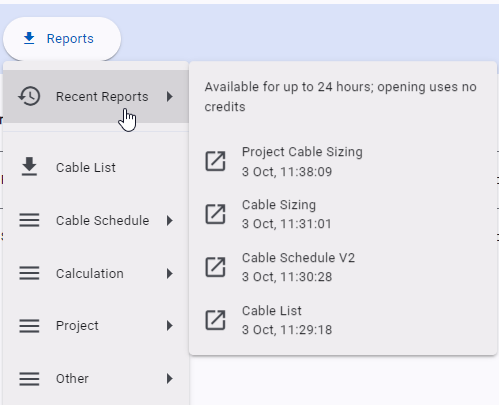Click the open-external icon for Cable List 11:29:18
Image resolution: width=499 pixels, height=405 pixels.
coord(215,320)
